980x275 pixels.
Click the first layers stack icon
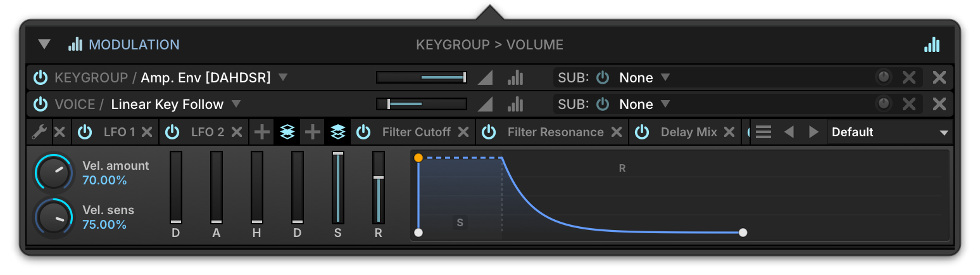click(287, 132)
